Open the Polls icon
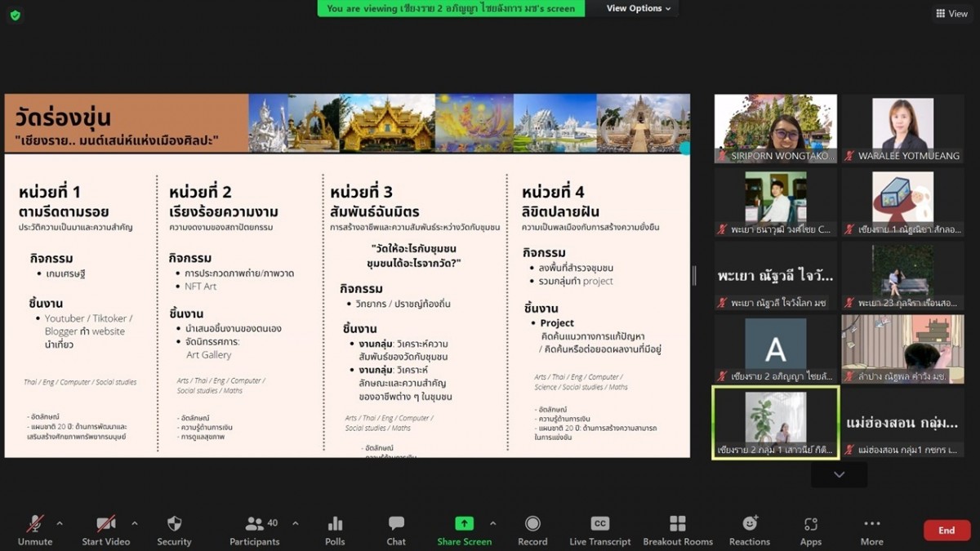 (335, 523)
